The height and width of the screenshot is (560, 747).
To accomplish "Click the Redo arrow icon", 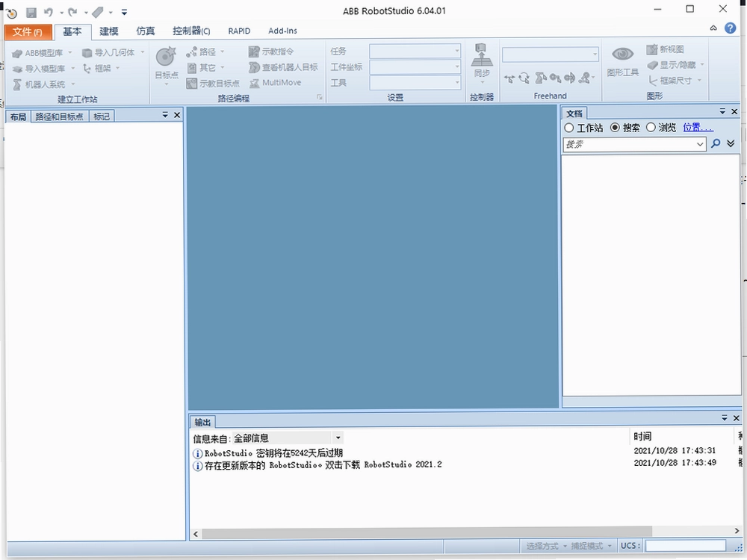I will click(x=72, y=13).
